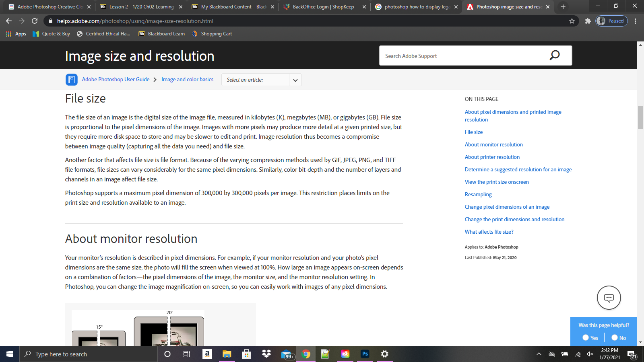Click the muted volume tray icon
The height and width of the screenshot is (362, 644).
click(590, 354)
